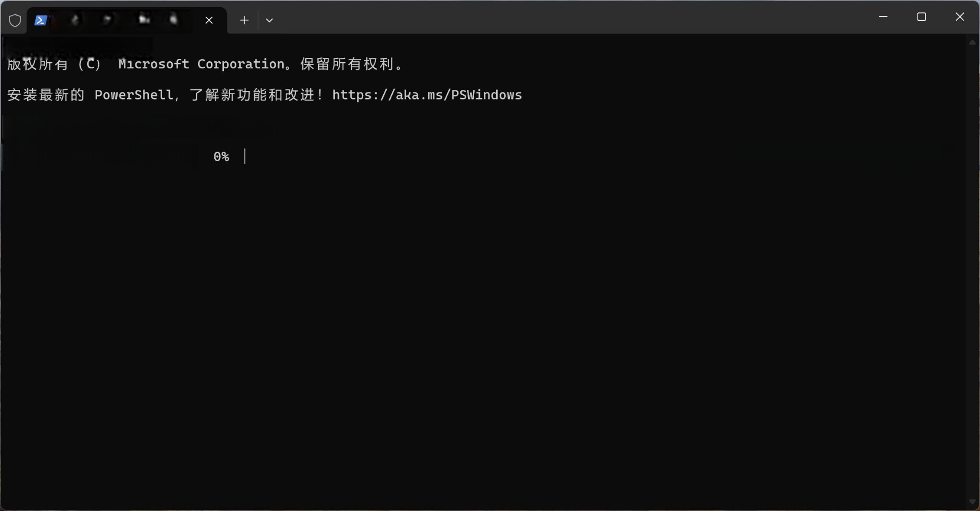This screenshot has width=980, height=511.
Task: Minimize the terminal window
Action: (x=883, y=17)
